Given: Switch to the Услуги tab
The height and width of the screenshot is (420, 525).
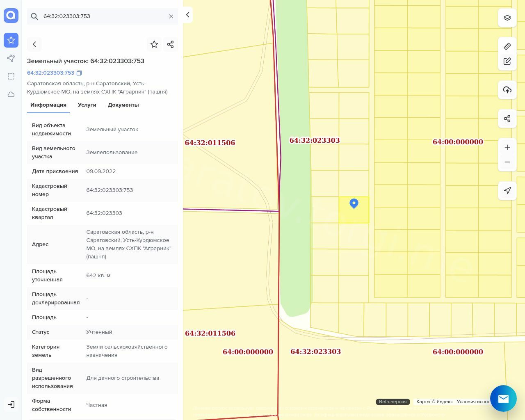Looking at the screenshot, I should tap(87, 105).
